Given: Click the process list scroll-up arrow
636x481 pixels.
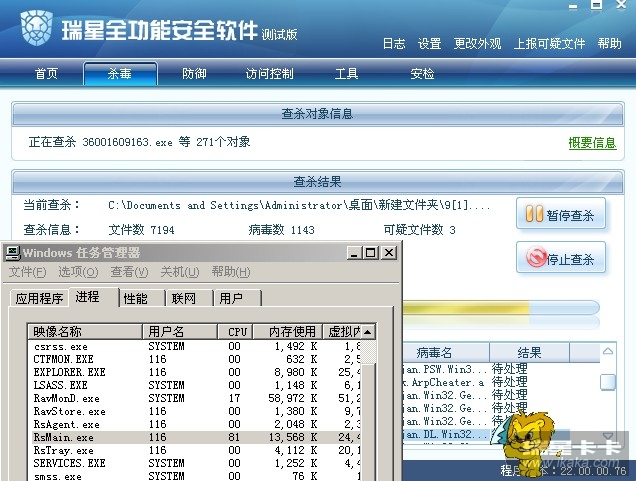Looking at the screenshot, I should click(368, 332).
